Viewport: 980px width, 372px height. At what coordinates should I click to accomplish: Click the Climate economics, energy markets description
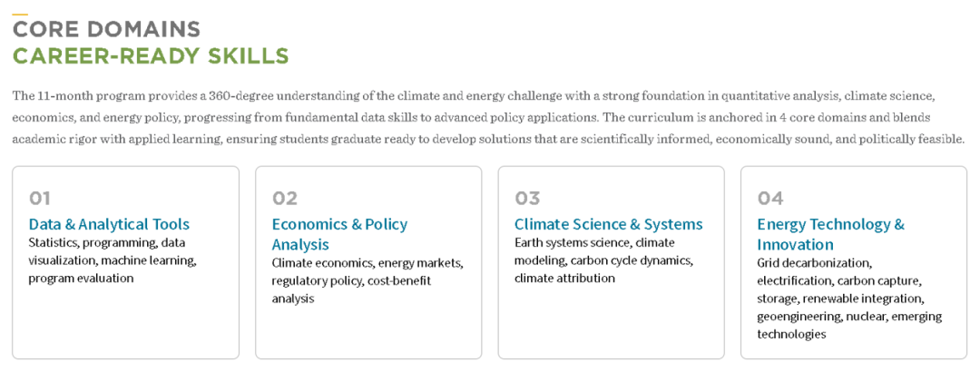(x=367, y=280)
